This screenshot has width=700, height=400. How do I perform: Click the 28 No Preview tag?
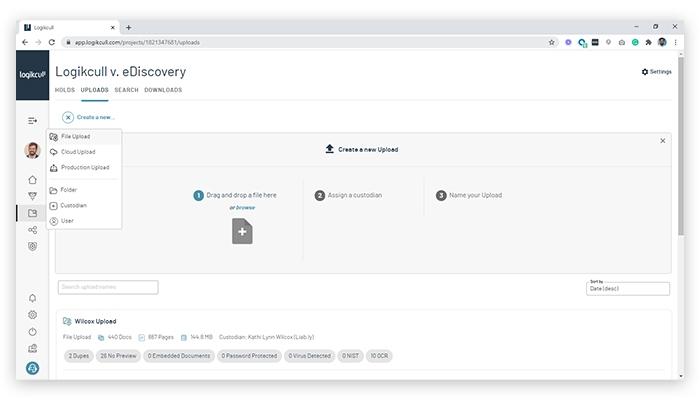118,356
